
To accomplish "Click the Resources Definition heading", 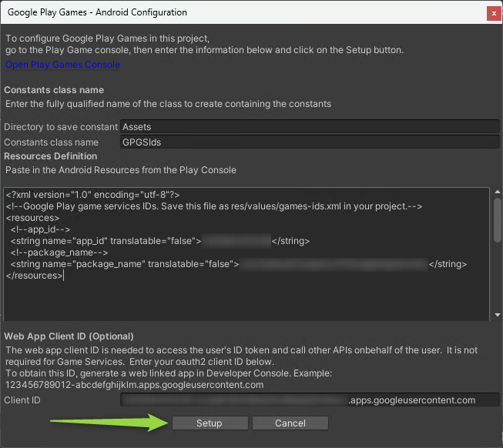I will [x=51, y=156].
